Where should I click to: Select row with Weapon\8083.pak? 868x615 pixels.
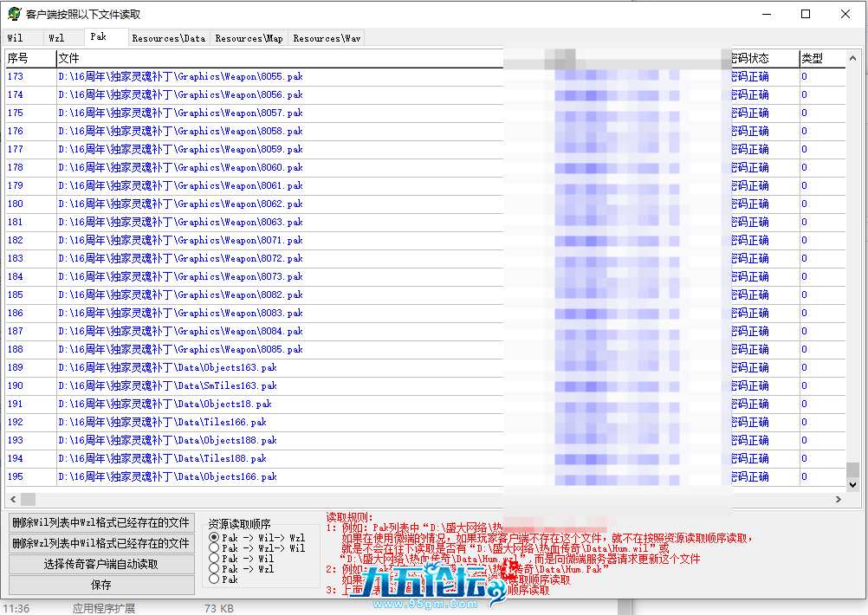(x=425, y=313)
